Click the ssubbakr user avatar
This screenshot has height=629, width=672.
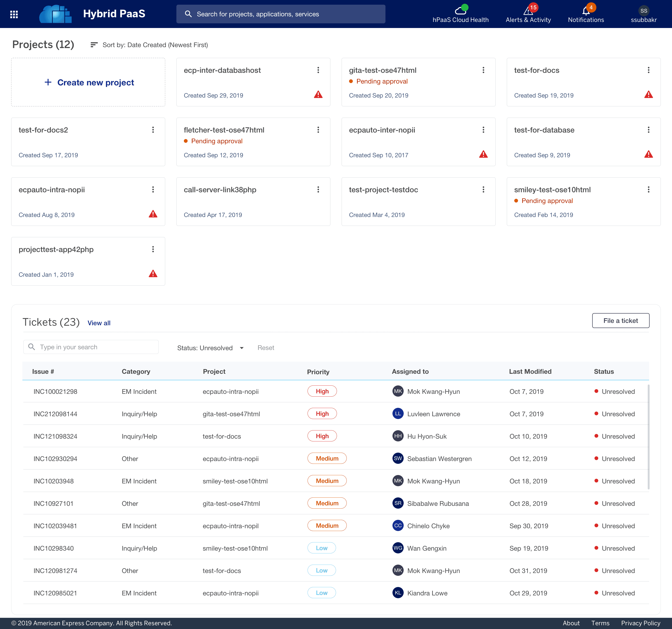tap(644, 10)
